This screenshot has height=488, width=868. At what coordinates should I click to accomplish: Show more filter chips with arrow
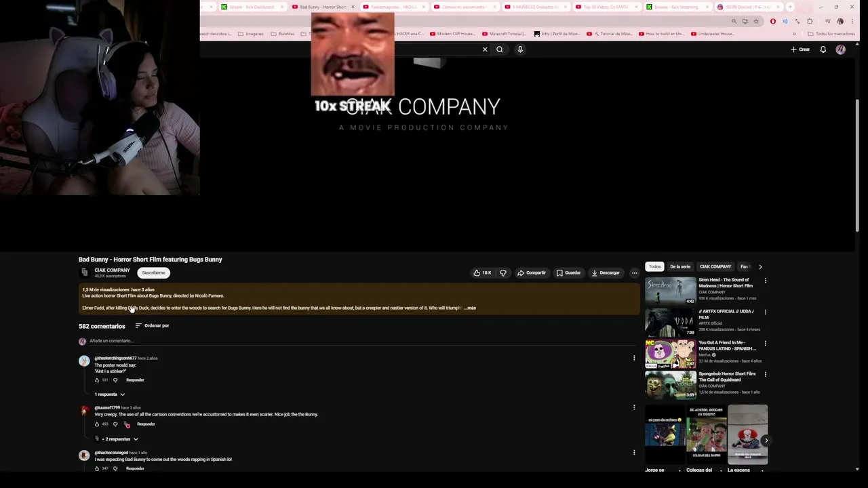760,267
